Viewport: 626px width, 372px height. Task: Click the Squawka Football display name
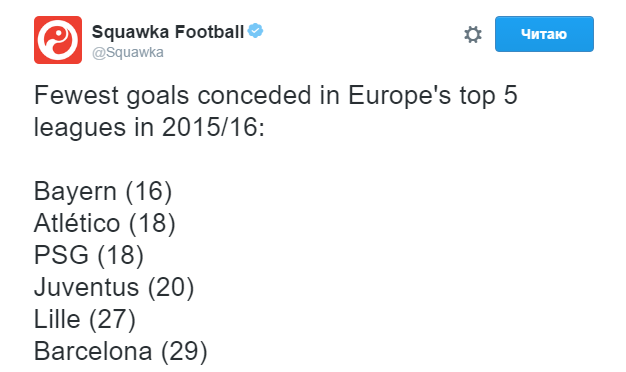click(168, 32)
